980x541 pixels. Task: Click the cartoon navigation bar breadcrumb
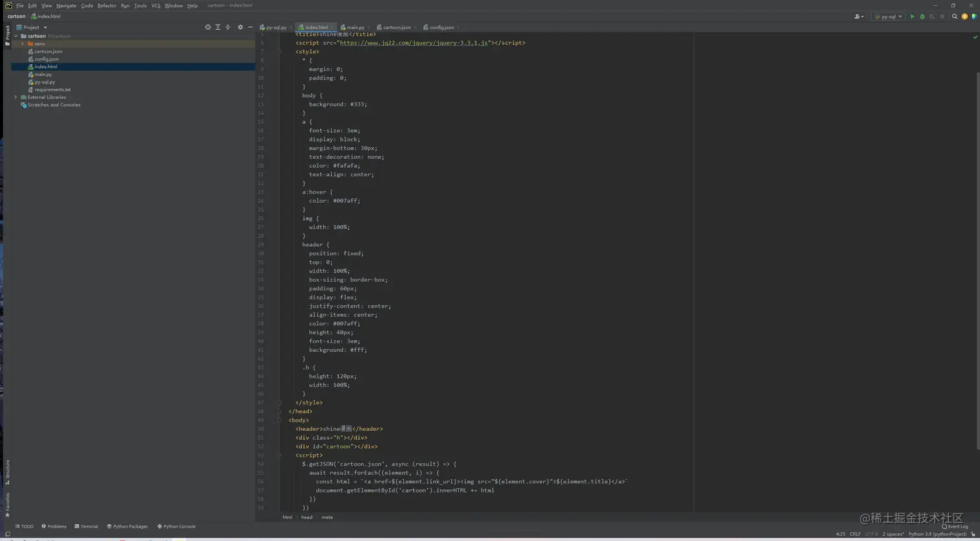click(x=17, y=16)
